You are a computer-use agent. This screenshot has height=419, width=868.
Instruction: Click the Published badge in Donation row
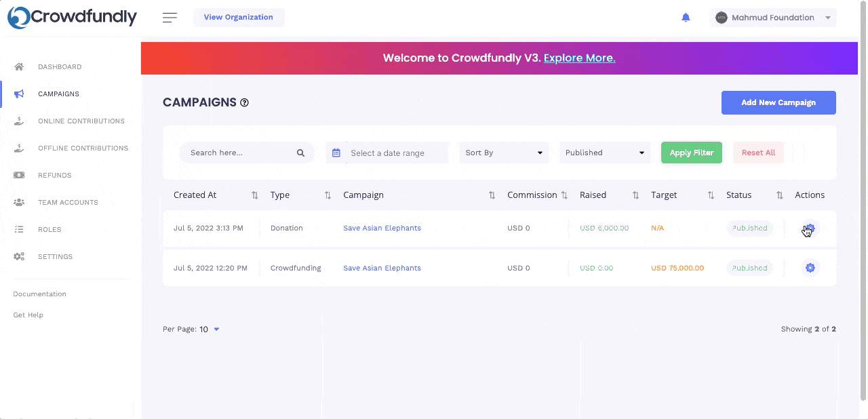coord(749,228)
